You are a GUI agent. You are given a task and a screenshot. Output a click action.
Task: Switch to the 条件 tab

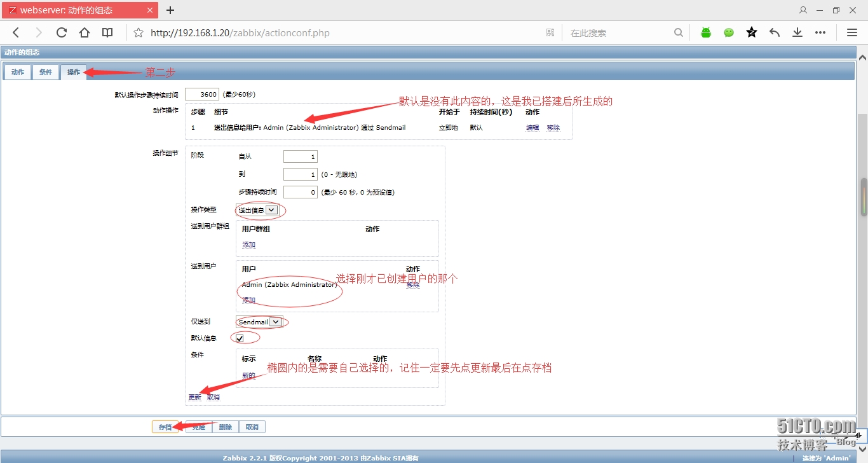tap(46, 72)
